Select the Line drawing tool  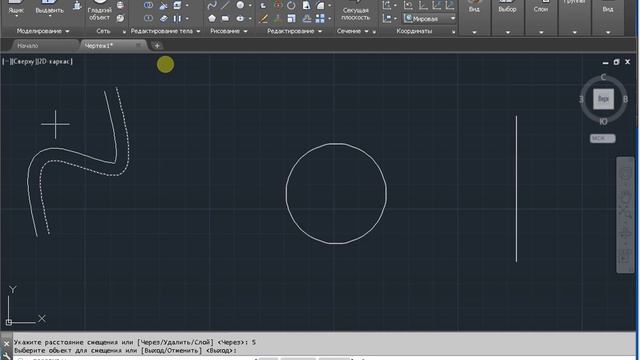225,5
